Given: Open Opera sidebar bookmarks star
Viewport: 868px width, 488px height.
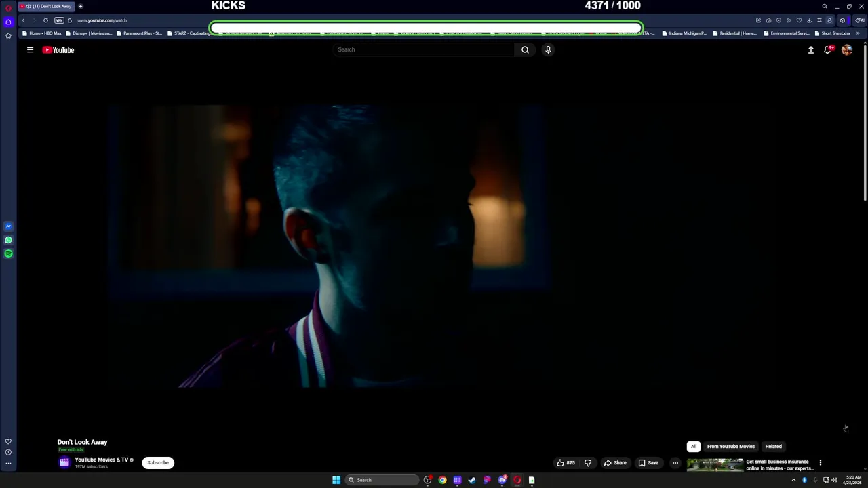Looking at the screenshot, I should (8, 35).
